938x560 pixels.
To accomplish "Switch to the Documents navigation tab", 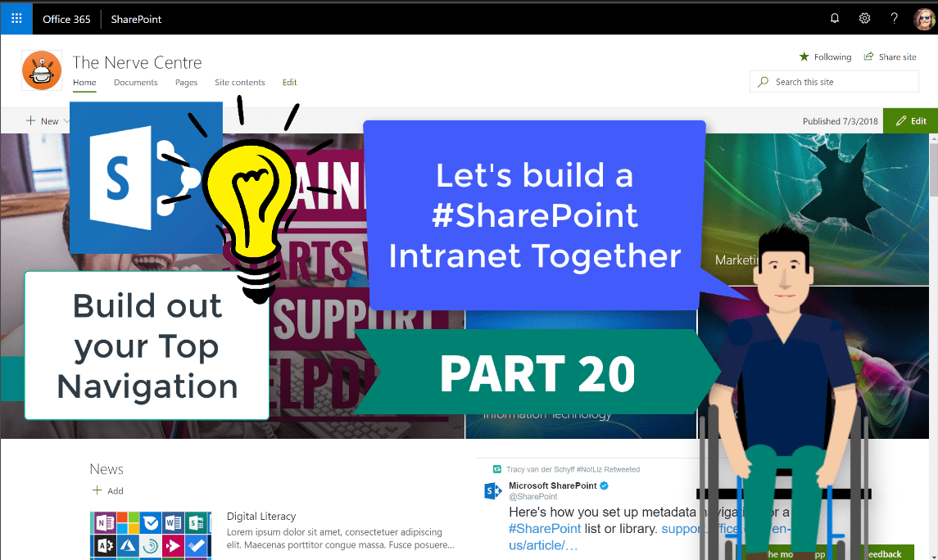I will point(135,83).
